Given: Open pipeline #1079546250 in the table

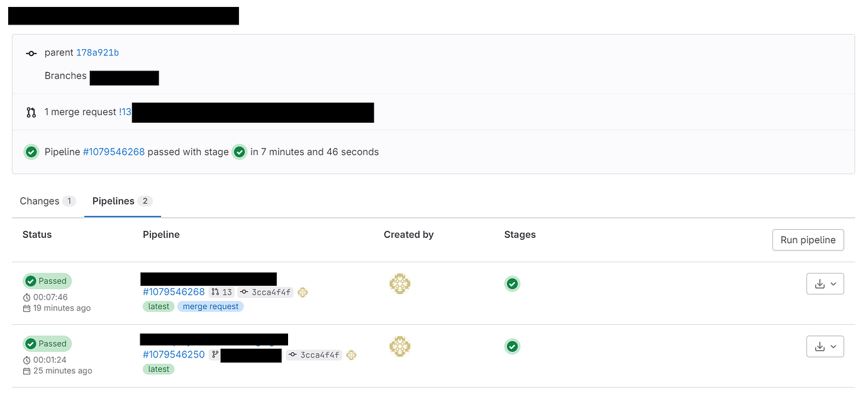Looking at the screenshot, I should click(x=174, y=354).
